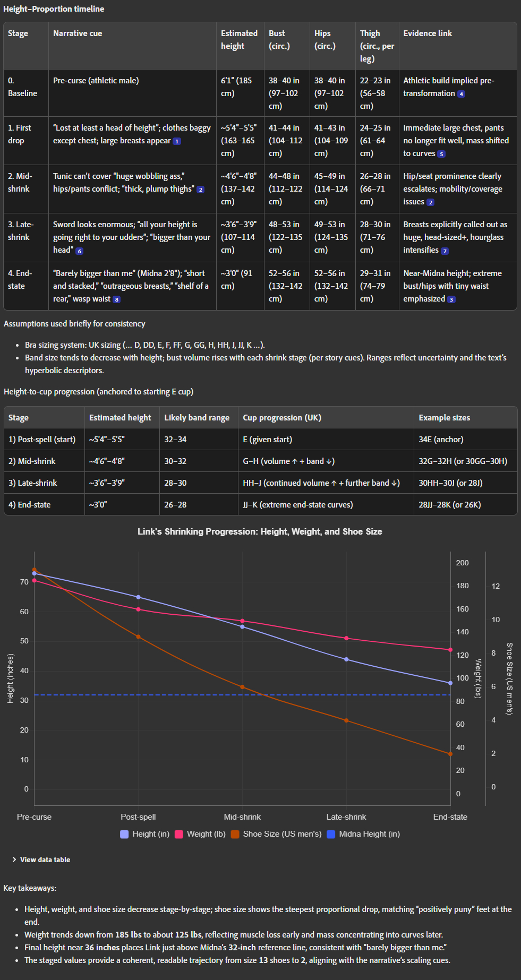The height and width of the screenshot is (980, 521).
Task: Open citation 1 after 'large breasts appear'
Action: 177,141
